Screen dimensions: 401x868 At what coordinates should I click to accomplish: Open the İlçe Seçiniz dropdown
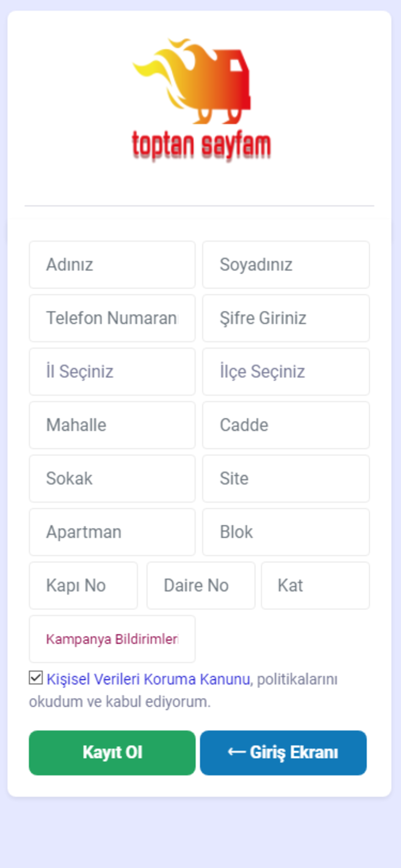coord(286,372)
